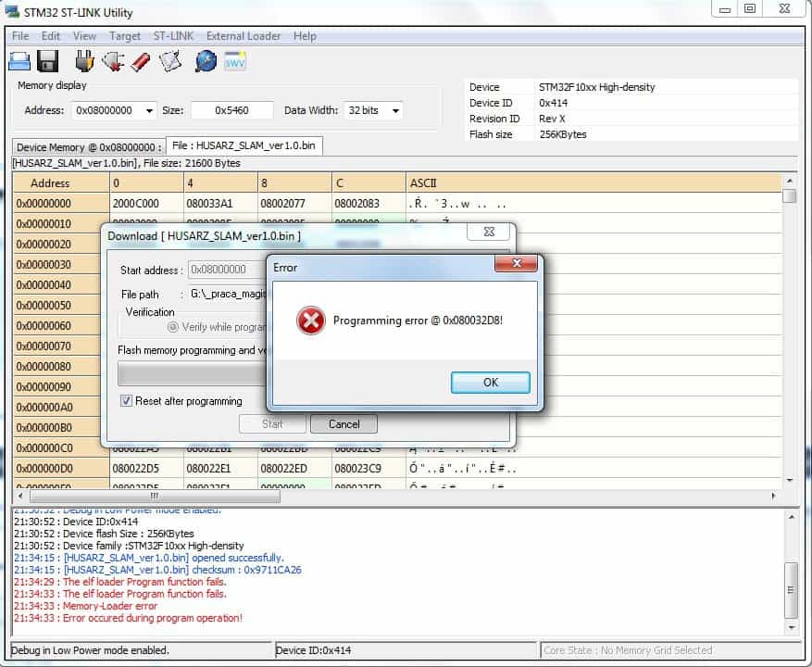Viewport: 812px width, 667px height.
Task: Click the STM32 ST-LINK Utility title icon
Action: [x=12, y=12]
